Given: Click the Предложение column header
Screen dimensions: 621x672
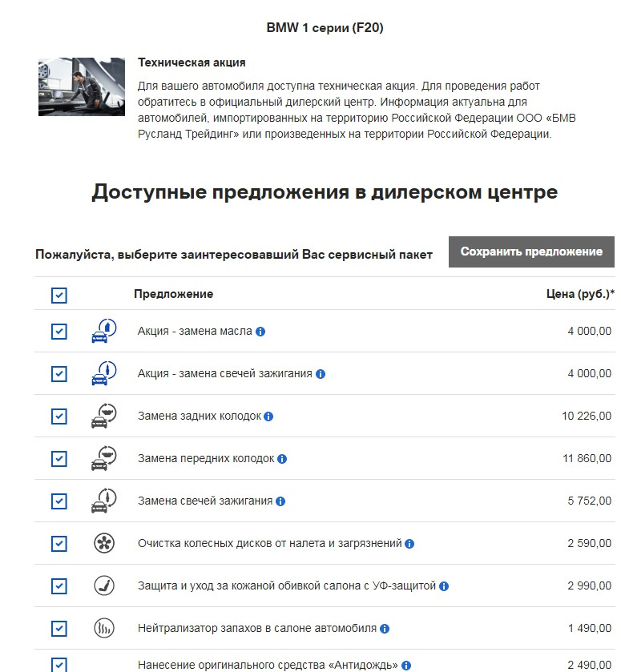Looking at the screenshot, I should [173, 294].
